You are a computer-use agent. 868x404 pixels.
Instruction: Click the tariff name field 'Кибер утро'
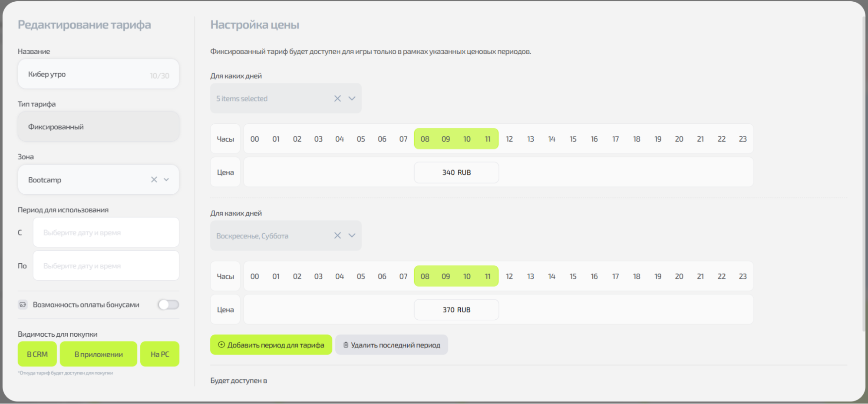click(87, 74)
